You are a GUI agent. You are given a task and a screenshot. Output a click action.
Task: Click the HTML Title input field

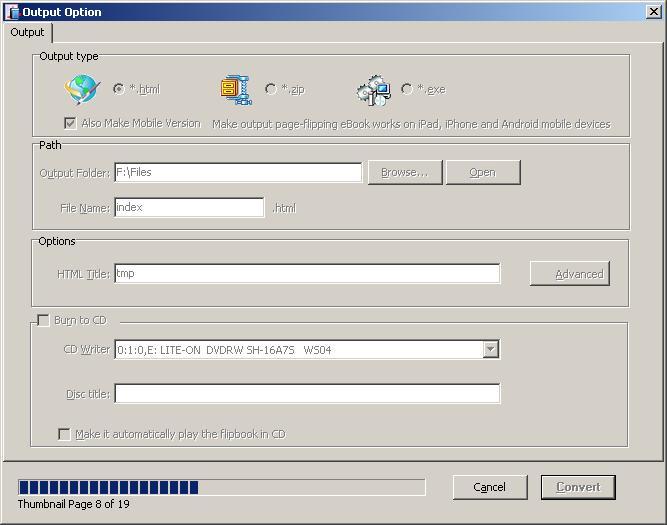(307, 274)
